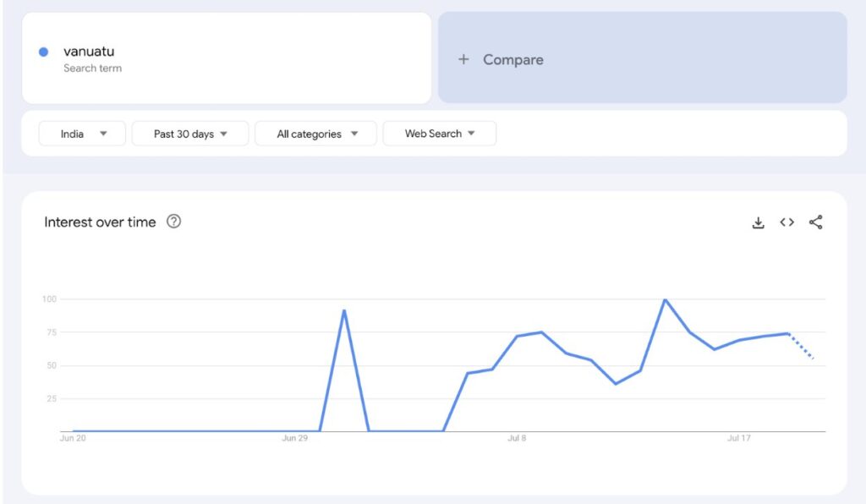Viewport: 866px width, 504px height.
Task: Click the Jun 20 date axis label
Action: pyautogui.click(x=73, y=438)
